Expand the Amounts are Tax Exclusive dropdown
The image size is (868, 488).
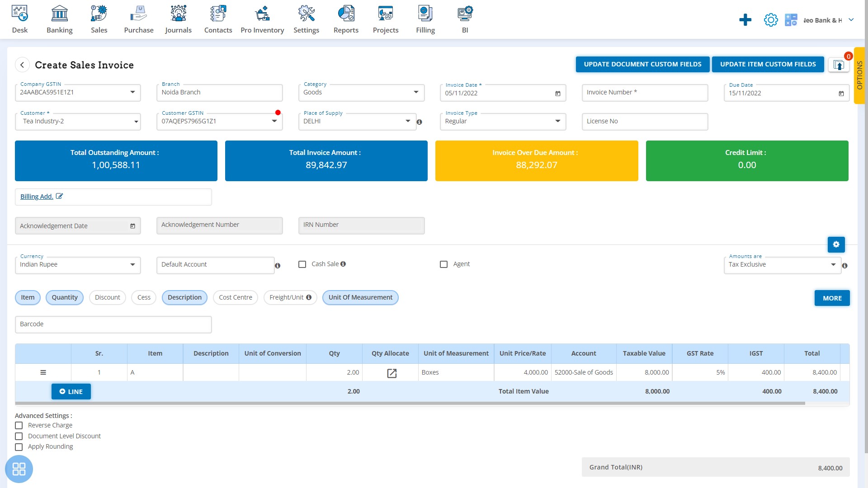[834, 264]
